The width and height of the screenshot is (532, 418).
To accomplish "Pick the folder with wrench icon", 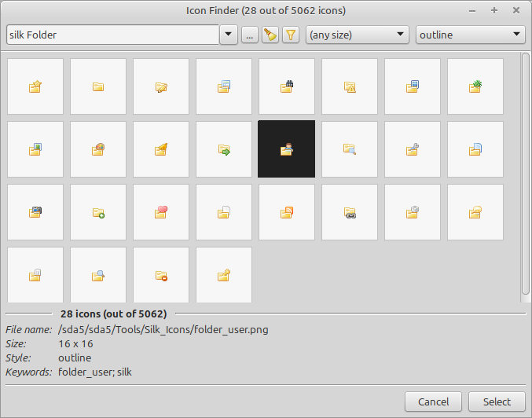I will point(413,149).
